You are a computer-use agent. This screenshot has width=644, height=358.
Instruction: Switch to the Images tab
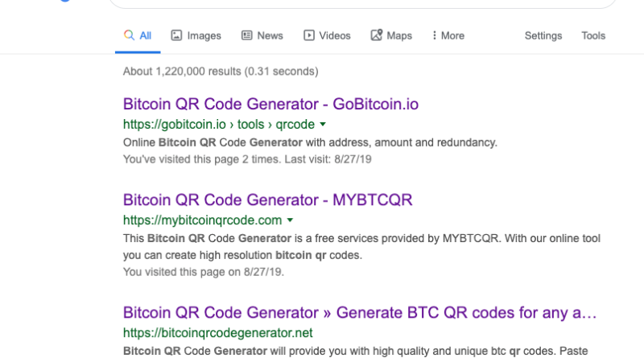tap(196, 35)
